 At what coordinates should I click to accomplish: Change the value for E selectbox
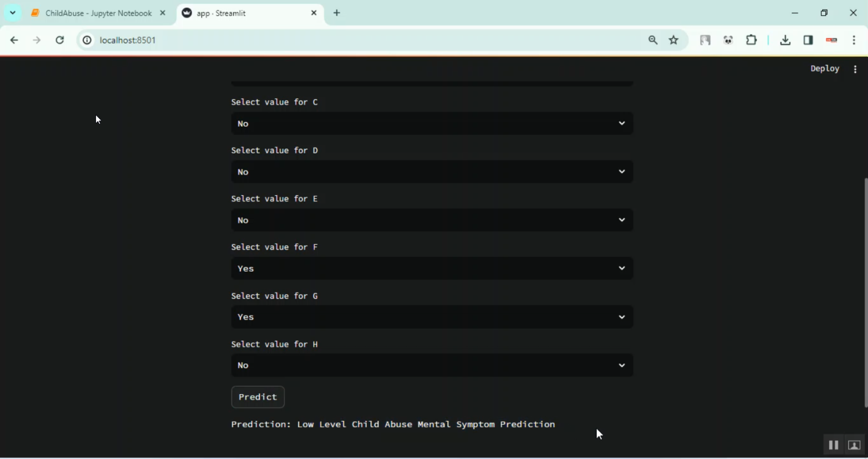[432, 220]
